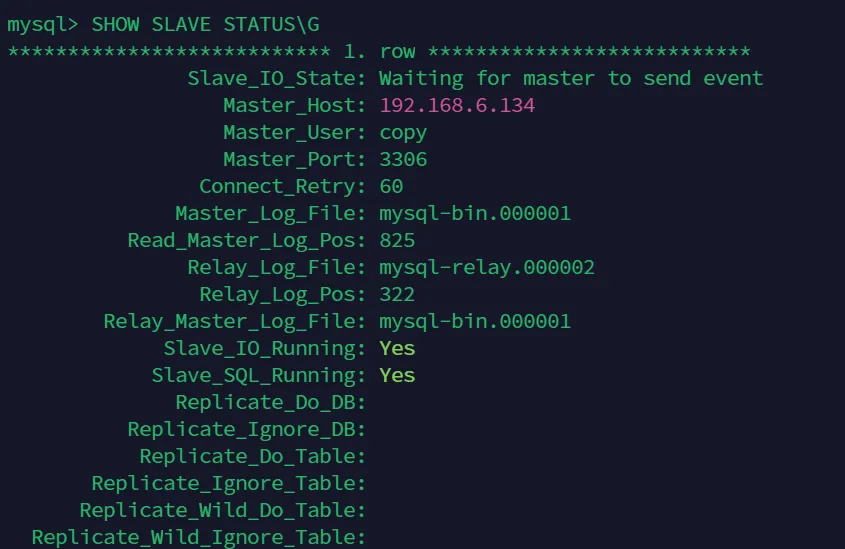Click the Replicate_Ignore_DB field label
This screenshot has height=549, width=845.
246,429
